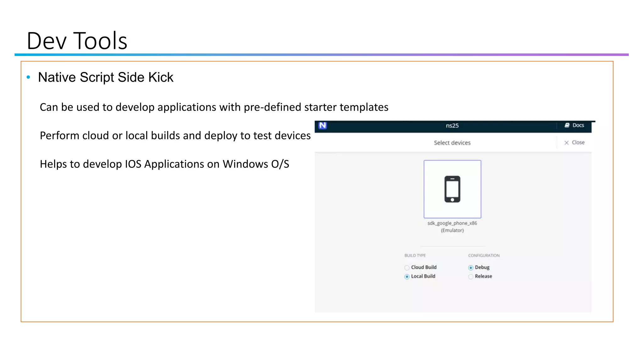Click the text about cloud or local builds
The width and height of the screenshot is (644, 362).
tap(175, 136)
